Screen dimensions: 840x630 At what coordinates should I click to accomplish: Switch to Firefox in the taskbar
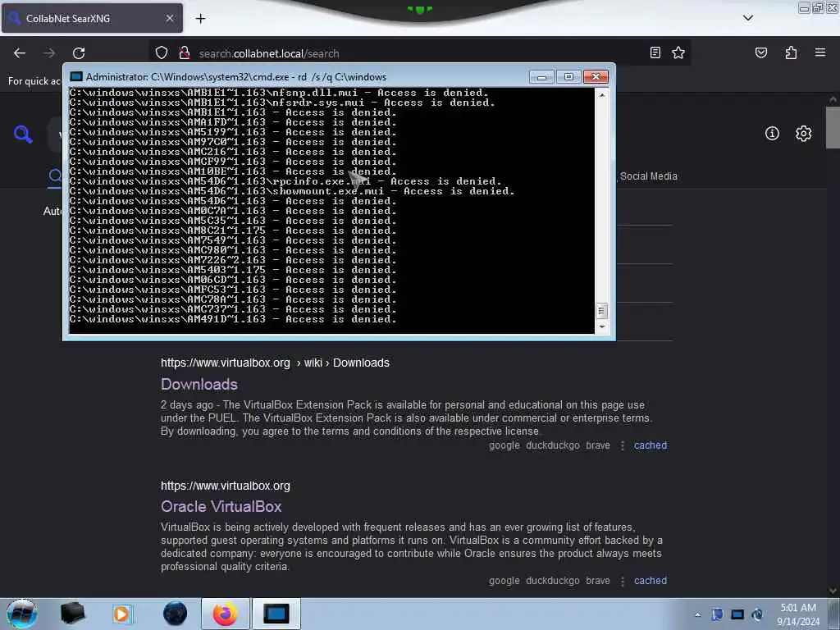point(226,614)
